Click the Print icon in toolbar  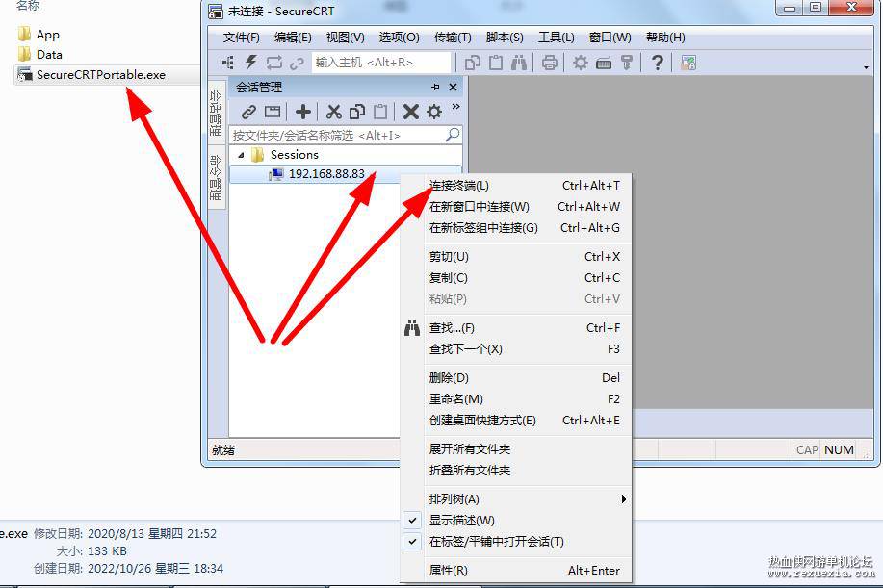[x=550, y=63]
